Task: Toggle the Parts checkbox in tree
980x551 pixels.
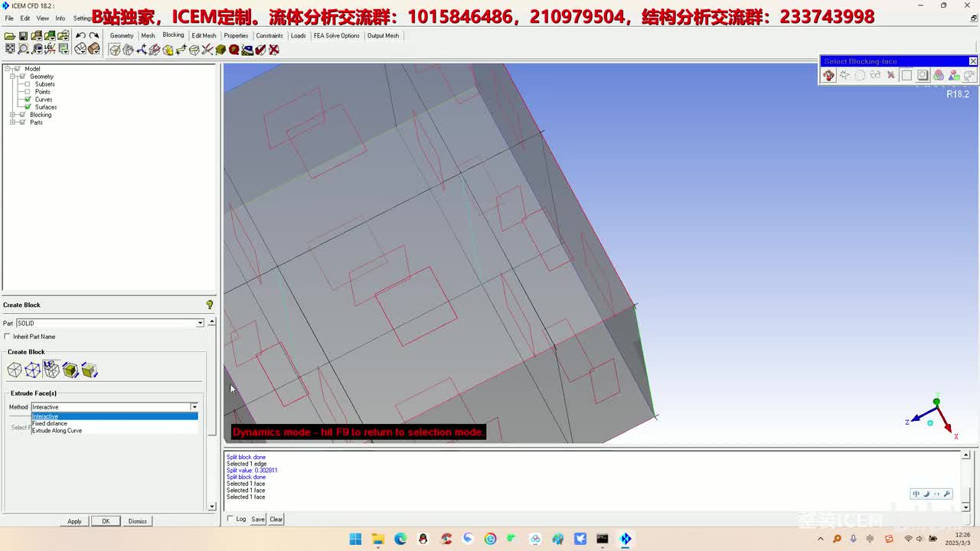Action: [23, 122]
